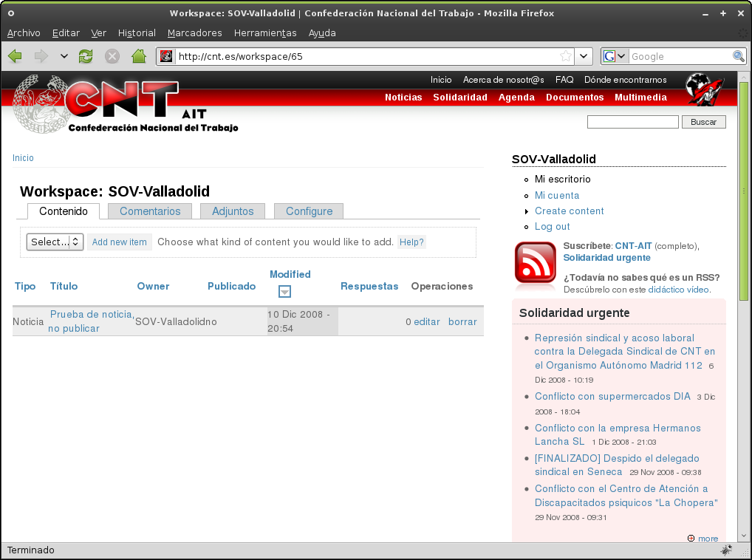Sort table by Publicado column

(231, 286)
